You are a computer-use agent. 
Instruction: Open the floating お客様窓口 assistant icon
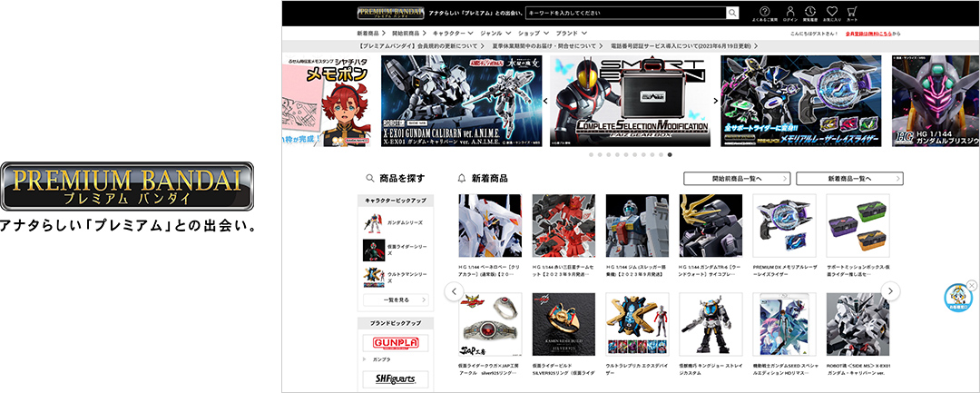[957, 299]
